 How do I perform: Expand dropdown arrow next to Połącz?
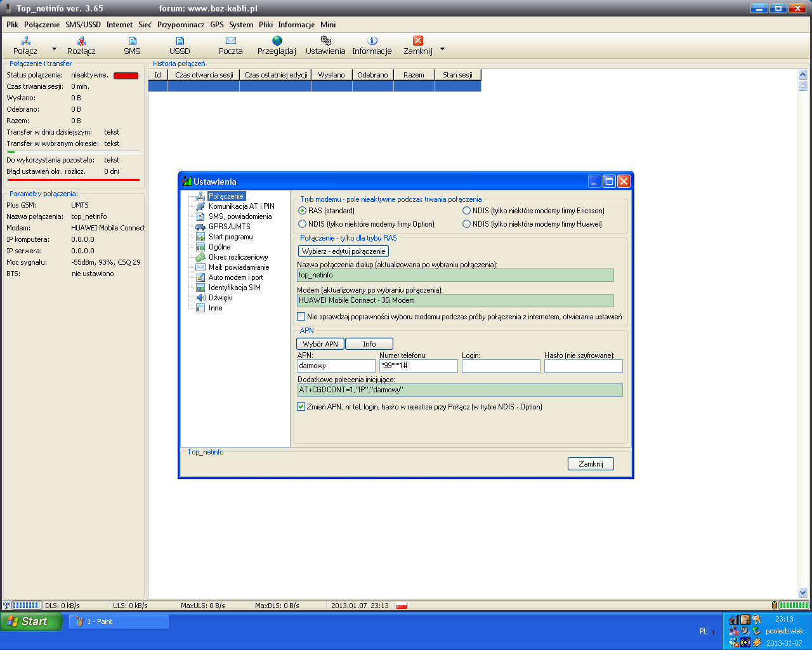pos(54,49)
